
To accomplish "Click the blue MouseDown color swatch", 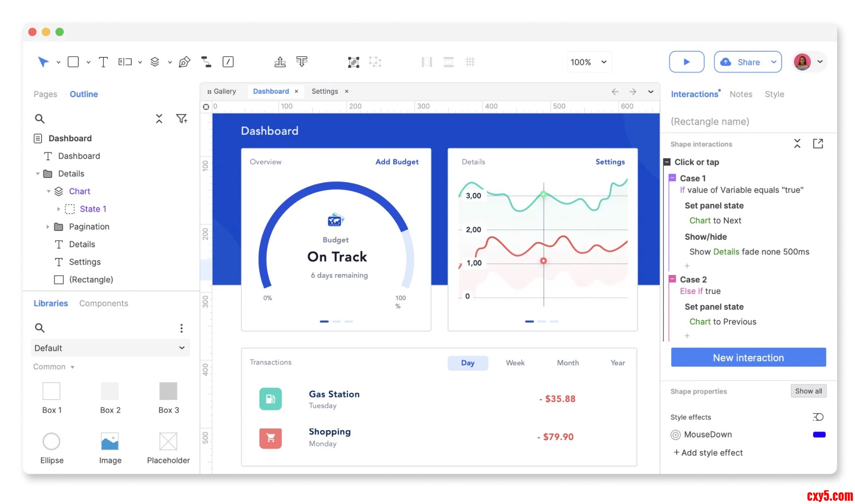I will click(819, 435).
